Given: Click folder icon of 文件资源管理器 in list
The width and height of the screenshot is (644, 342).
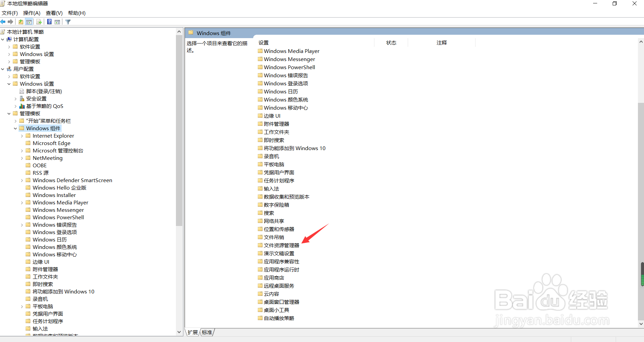Looking at the screenshot, I should [x=260, y=245].
